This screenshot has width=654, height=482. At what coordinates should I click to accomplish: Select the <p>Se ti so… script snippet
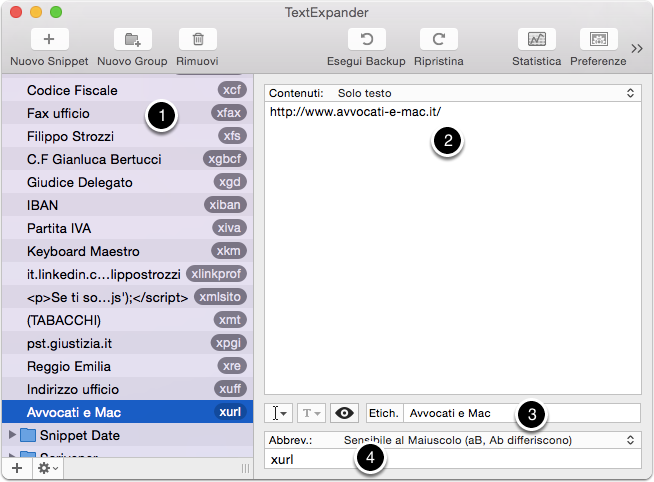click(127, 297)
